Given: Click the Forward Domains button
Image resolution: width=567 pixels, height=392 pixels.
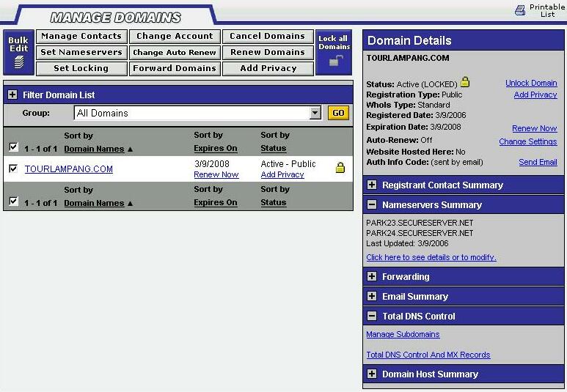Looking at the screenshot, I should [175, 68].
